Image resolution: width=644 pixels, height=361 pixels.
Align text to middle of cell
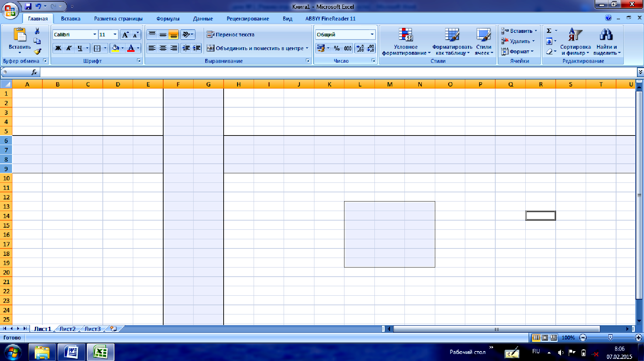pyautogui.click(x=163, y=34)
